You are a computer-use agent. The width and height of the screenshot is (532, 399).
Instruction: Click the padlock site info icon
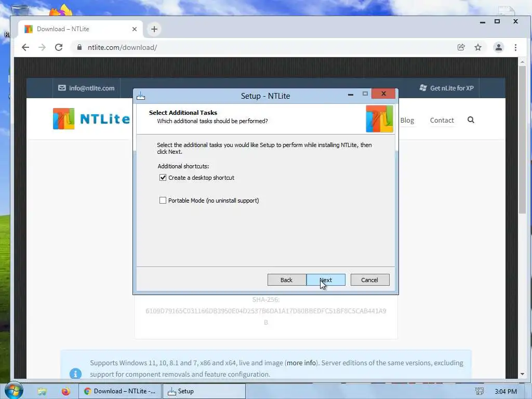[x=79, y=47]
